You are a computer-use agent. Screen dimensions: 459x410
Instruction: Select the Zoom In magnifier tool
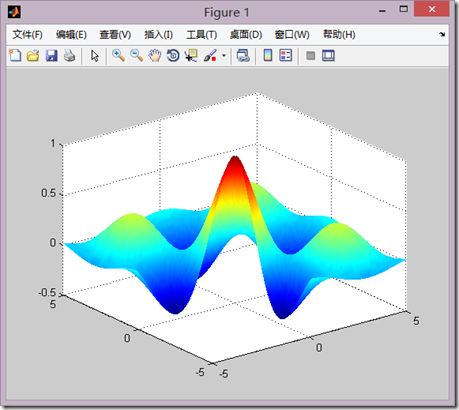click(118, 55)
